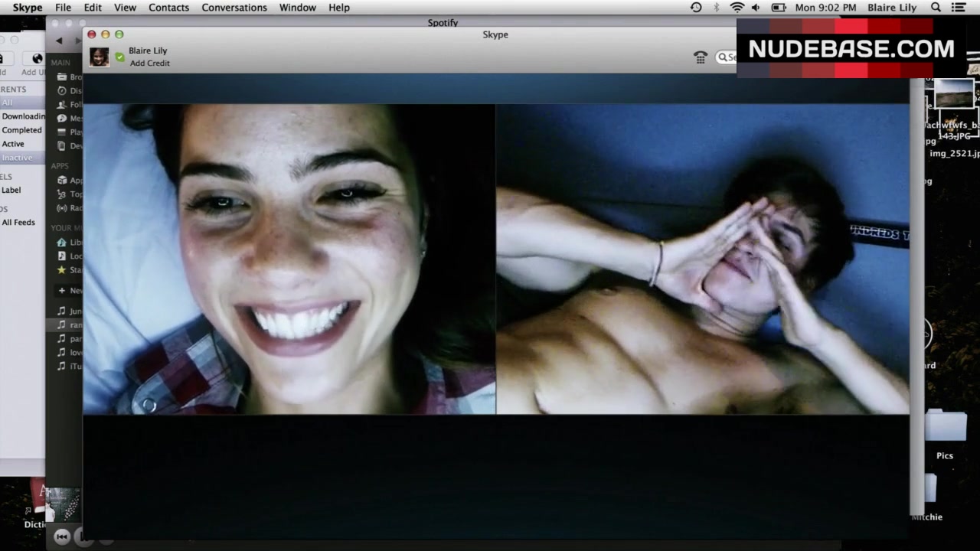Image resolution: width=980 pixels, height=551 pixels.
Task: Open Time Machine icon in menu bar
Action: 696,8
